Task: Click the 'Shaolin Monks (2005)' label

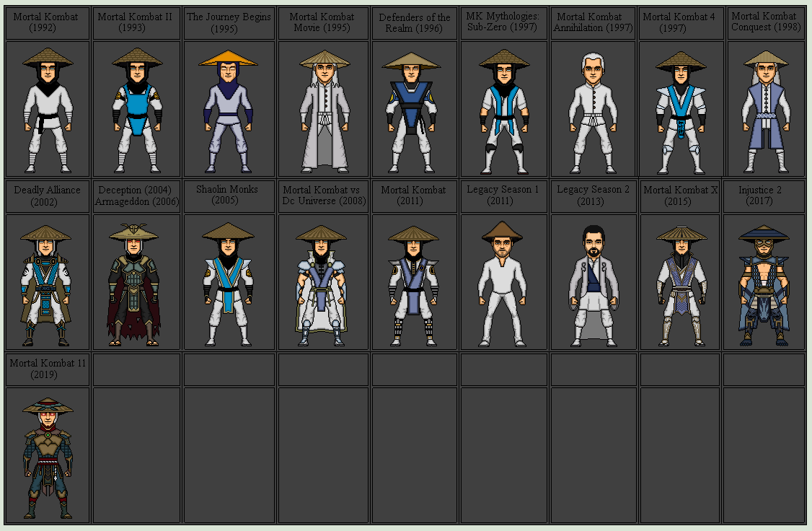Action: 227,195
